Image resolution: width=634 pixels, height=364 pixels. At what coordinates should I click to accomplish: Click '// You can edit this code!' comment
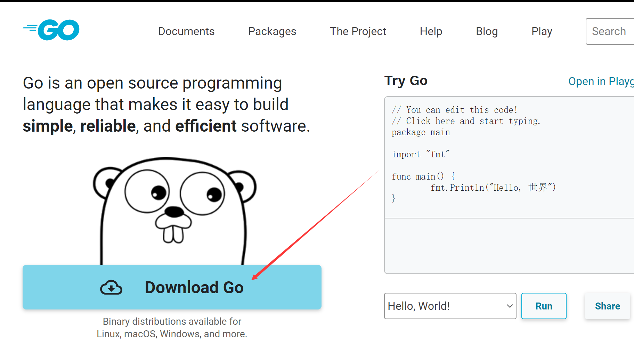click(455, 110)
